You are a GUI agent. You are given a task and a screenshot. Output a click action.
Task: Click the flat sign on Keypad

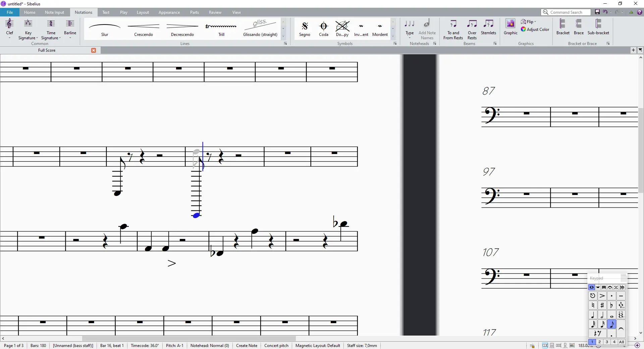pos(611,305)
